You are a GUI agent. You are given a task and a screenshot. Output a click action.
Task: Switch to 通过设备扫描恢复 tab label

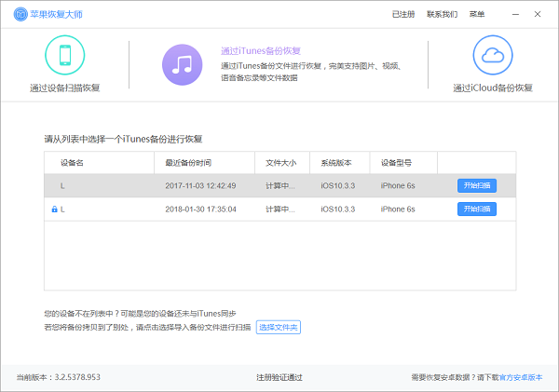(x=64, y=88)
